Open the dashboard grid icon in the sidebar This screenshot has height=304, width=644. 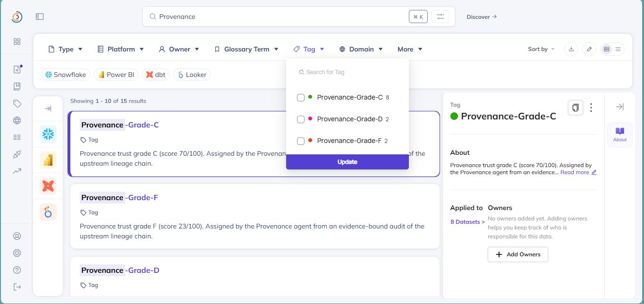17,42
